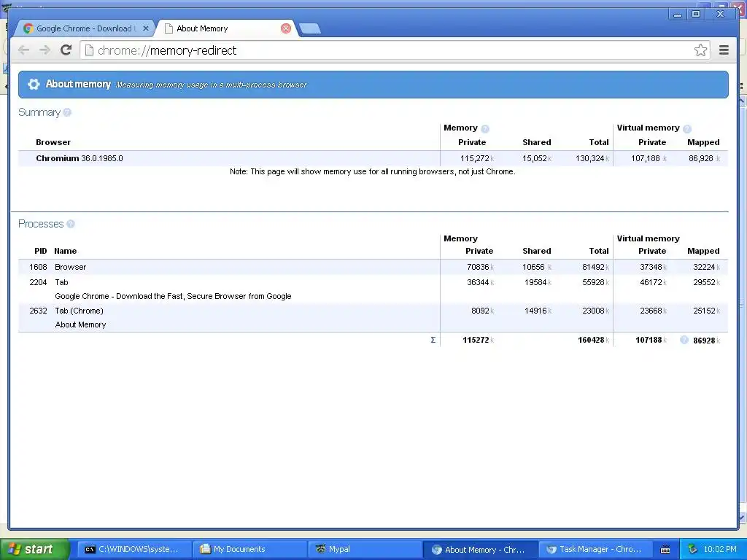Click summary virtual private value 107,188

[646, 158]
